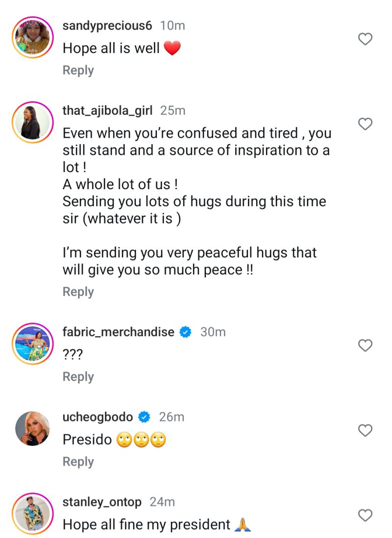Open sandyprecious6's profile picture
Viewport: 392px width, 538px height.
coord(32,38)
